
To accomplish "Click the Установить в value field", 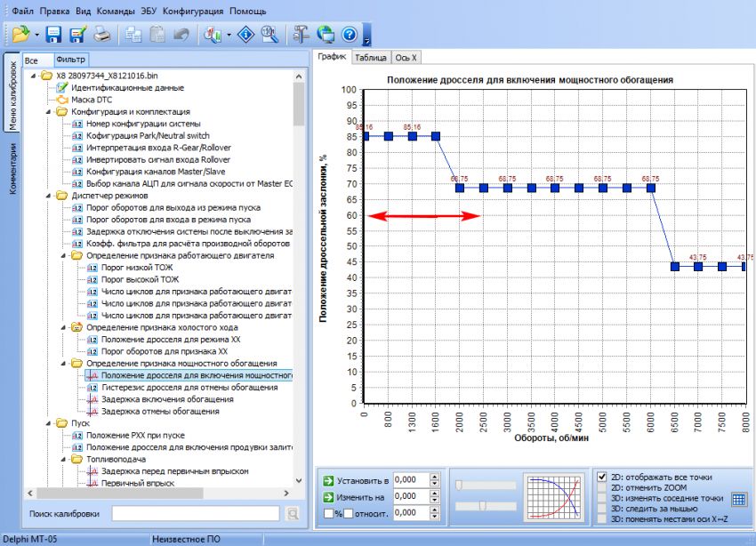I will [x=411, y=480].
